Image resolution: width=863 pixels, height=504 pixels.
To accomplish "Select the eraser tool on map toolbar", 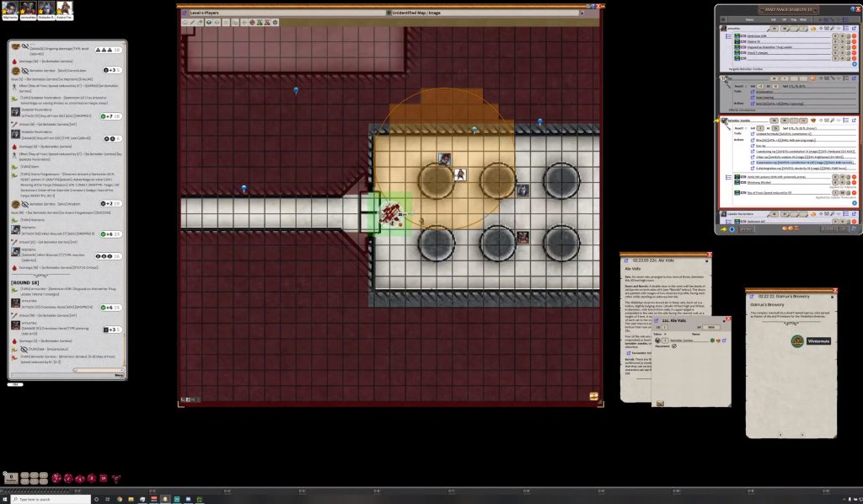I will click(200, 23).
